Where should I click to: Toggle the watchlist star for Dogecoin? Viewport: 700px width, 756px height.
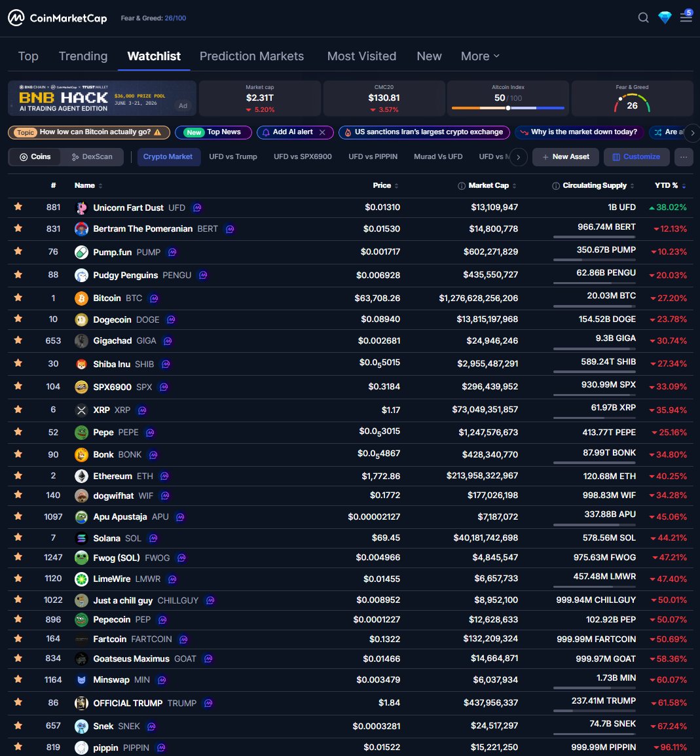click(x=18, y=318)
